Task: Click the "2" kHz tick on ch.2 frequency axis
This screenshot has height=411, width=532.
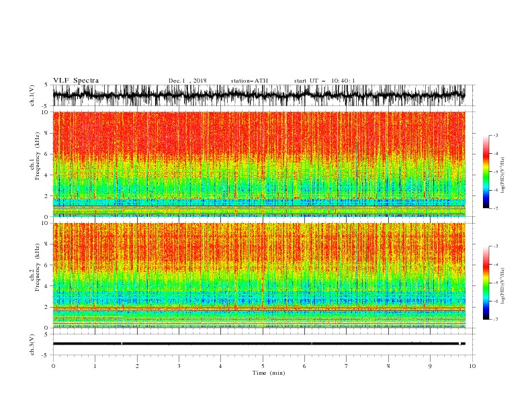Action: pyautogui.click(x=47, y=307)
